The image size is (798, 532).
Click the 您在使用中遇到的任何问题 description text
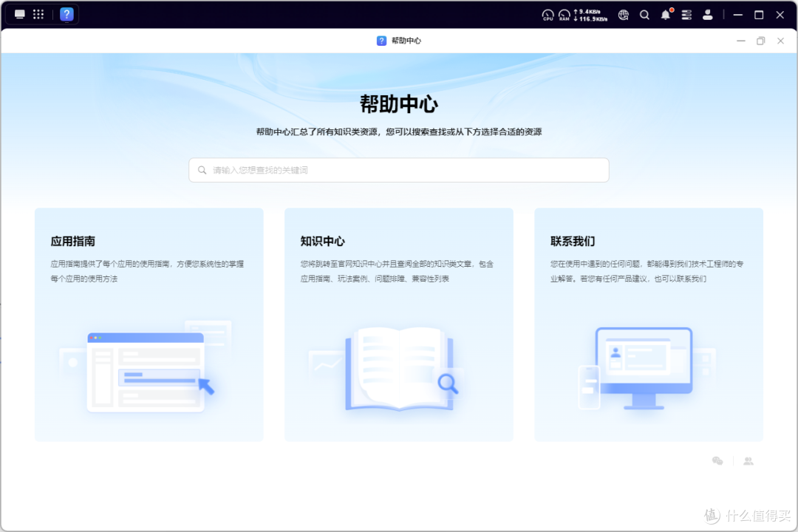click(x=647, y=271)
